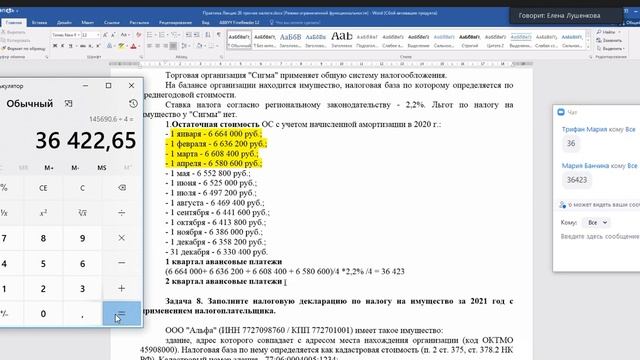The height and width of the screenshot is (360, 640).
Task: Click calculator digit 5
Action: pos(43,263)
